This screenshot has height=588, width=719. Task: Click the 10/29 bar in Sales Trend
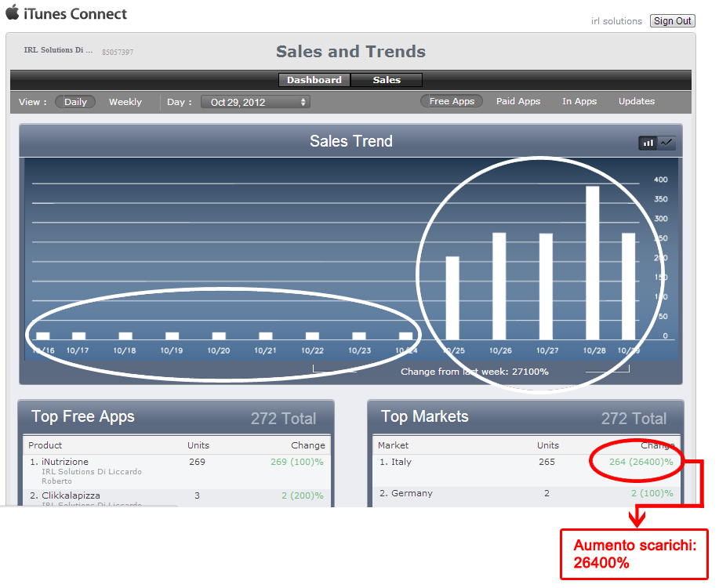pos(628,286)
